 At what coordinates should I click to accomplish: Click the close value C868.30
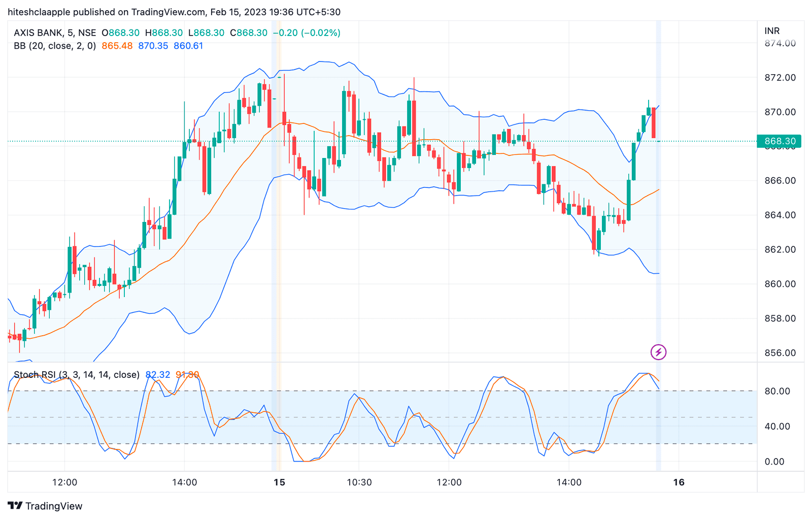pos(249,33)
